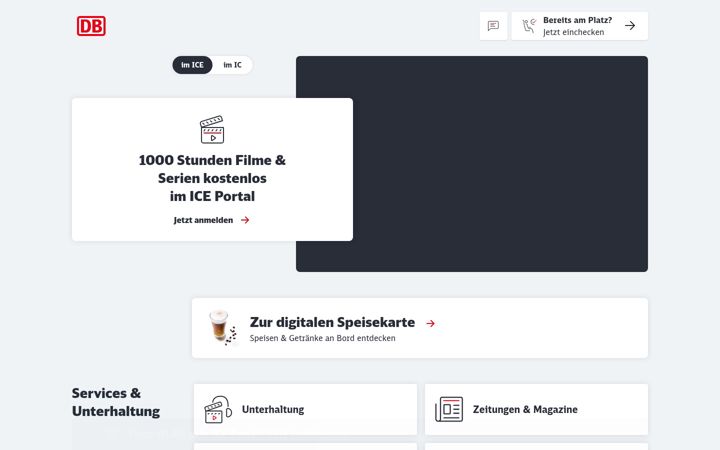720x450 pixels.
Task: Click the latte macchiato glass image
Action: (x=222, y=327)
